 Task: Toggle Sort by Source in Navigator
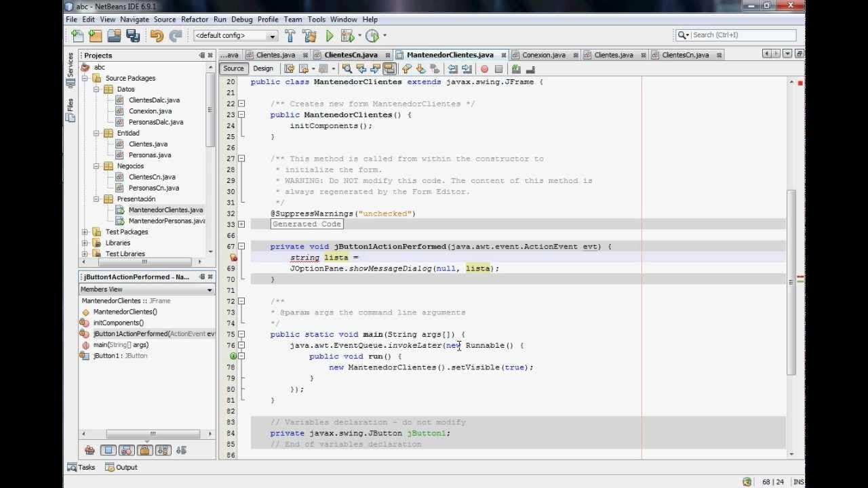181,450
